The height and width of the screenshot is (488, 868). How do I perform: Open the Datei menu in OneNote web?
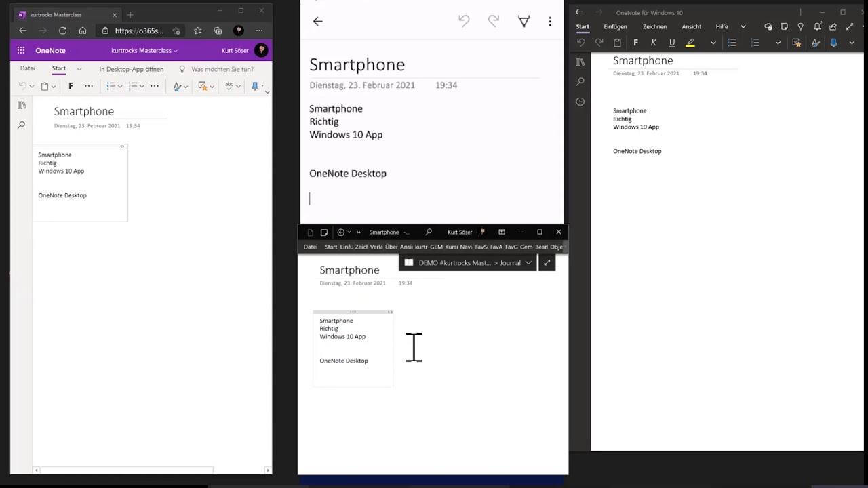[x=27, y=69]
